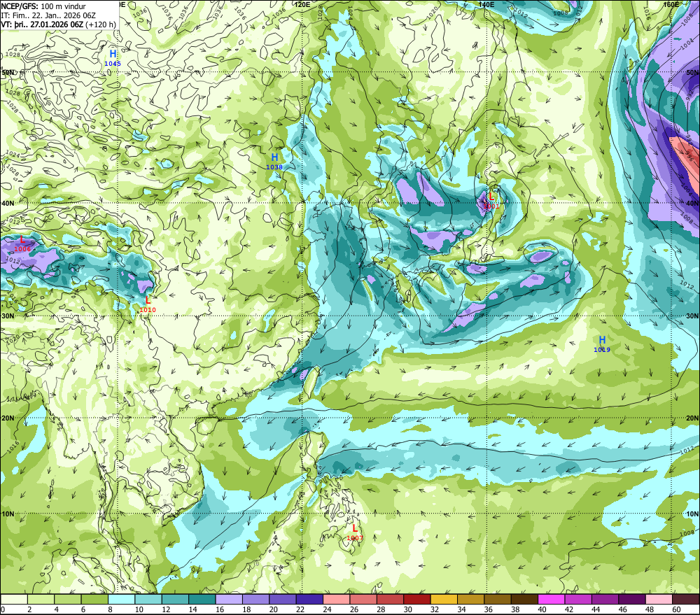Click the legend value 0
This screenshot has width=700, height=615.
coord(3,609)
